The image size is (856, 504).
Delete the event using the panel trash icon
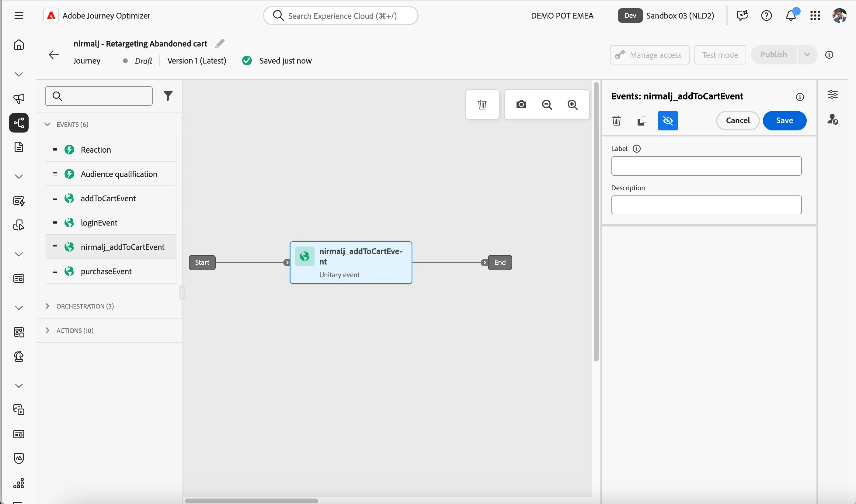616,121
